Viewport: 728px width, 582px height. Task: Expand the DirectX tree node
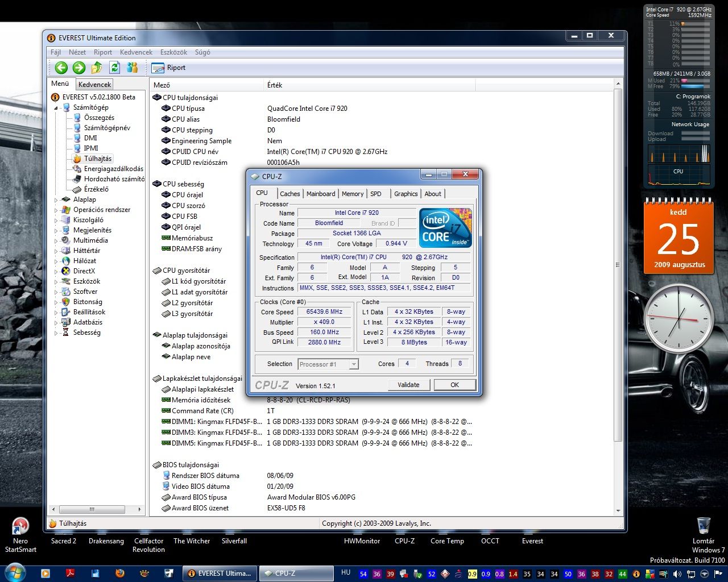tap(56, 271)
